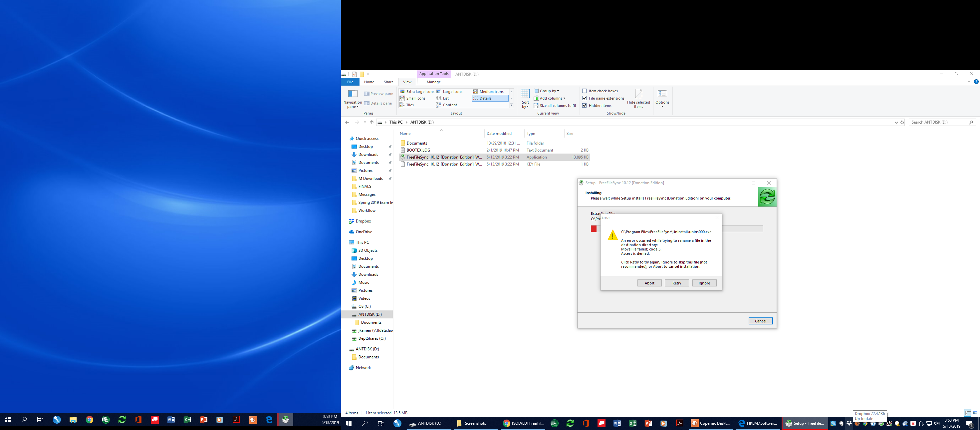Image resolution: width=980 pixels, height=430 pixels.
Task: Click Properties icon in Quick Access Toolbar
Action: click(354, 74)
